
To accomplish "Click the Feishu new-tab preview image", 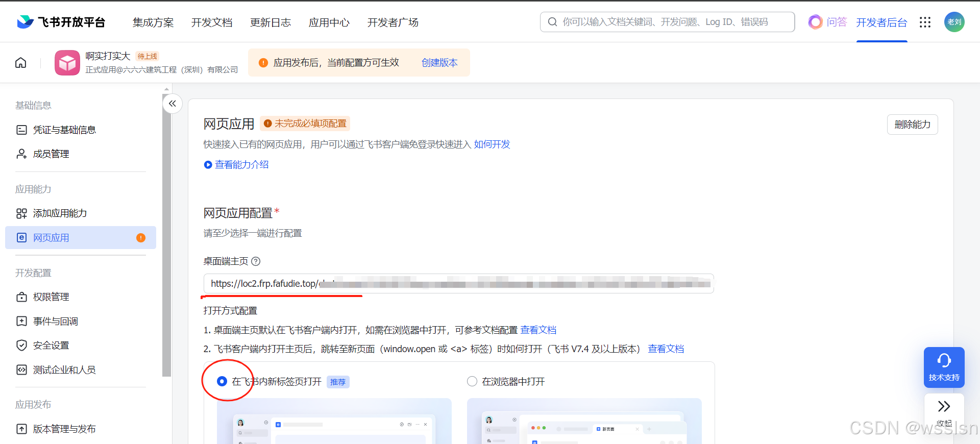I will tap(334, 421).
